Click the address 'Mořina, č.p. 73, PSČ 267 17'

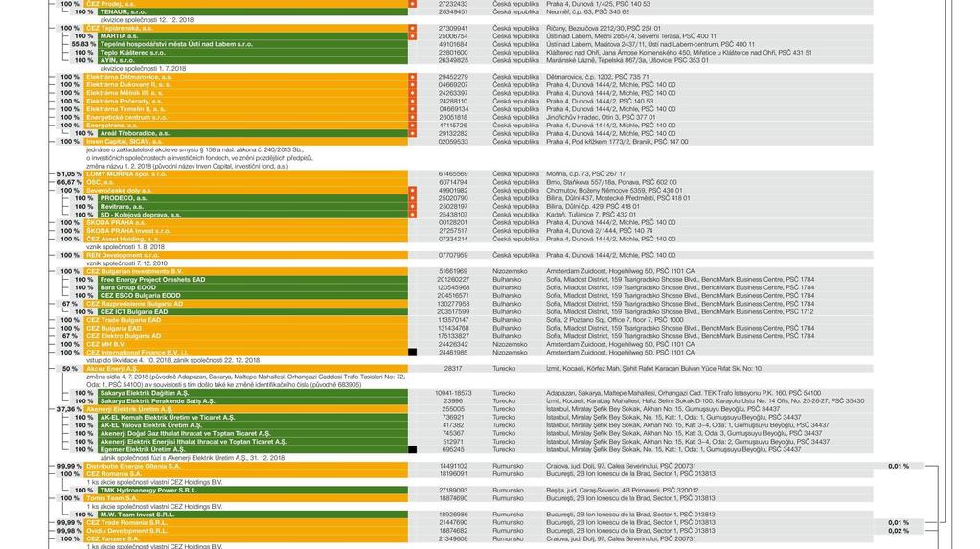click(x=585, y=174)
